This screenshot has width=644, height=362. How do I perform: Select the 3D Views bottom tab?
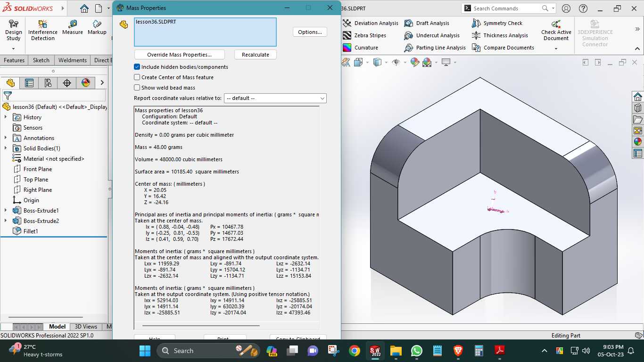coord(86,327)
